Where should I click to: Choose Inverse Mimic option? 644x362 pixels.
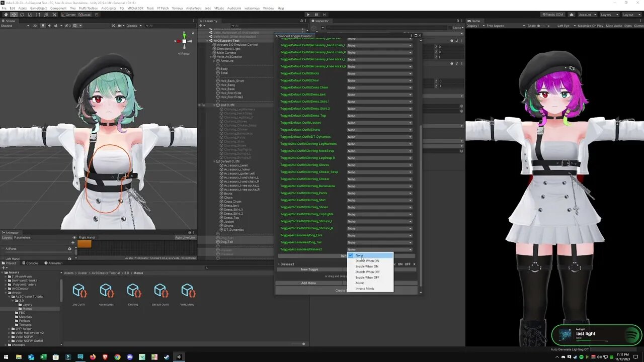370,289
